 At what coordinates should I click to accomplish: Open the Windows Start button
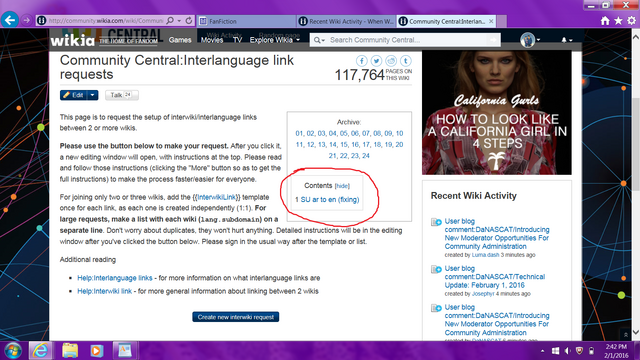point(13,351)
